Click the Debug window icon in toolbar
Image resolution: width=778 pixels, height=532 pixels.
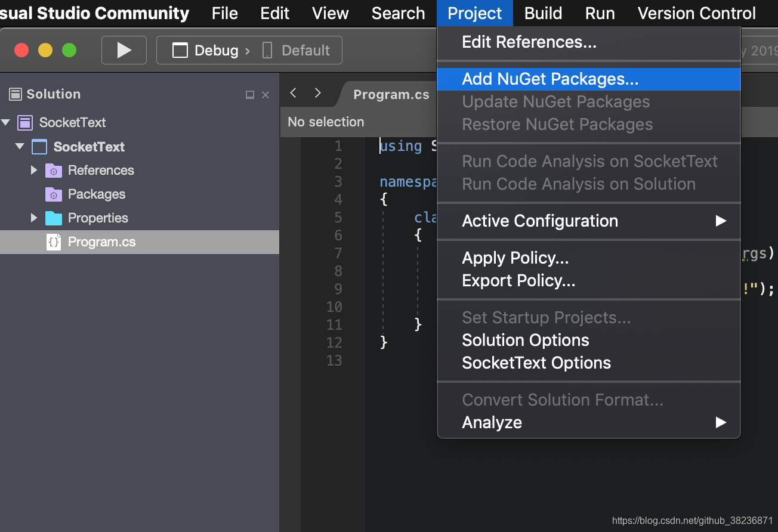tap(180, 51)
